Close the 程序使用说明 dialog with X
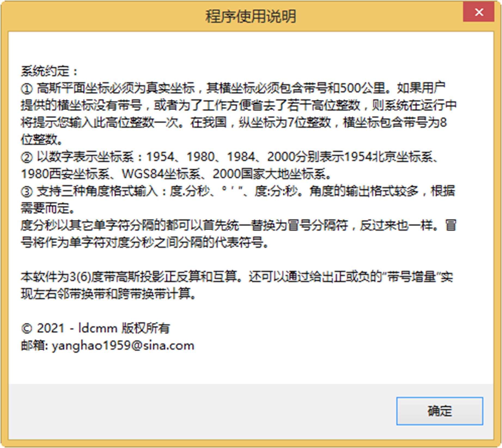502x448 pixels. click(x=479, y=12)
